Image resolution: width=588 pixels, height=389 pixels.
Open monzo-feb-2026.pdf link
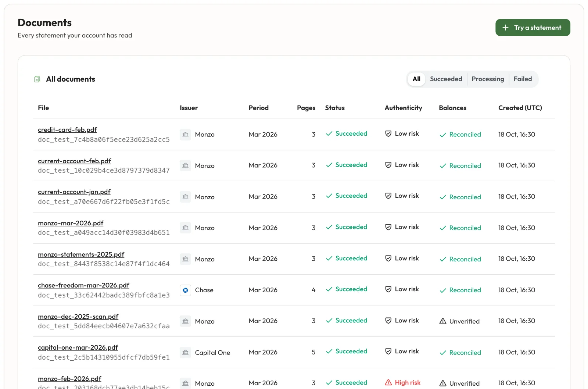tap(69, 379)
